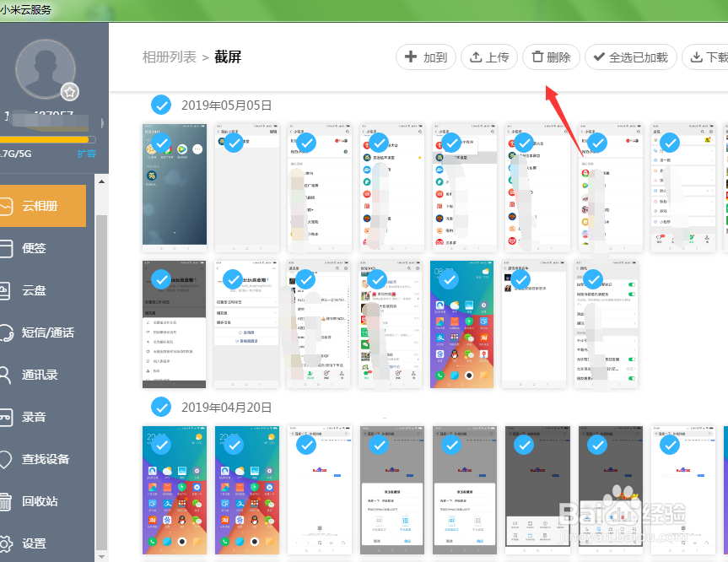
Task: Click the user avatar picture
Action: click(x=45, y=68)
